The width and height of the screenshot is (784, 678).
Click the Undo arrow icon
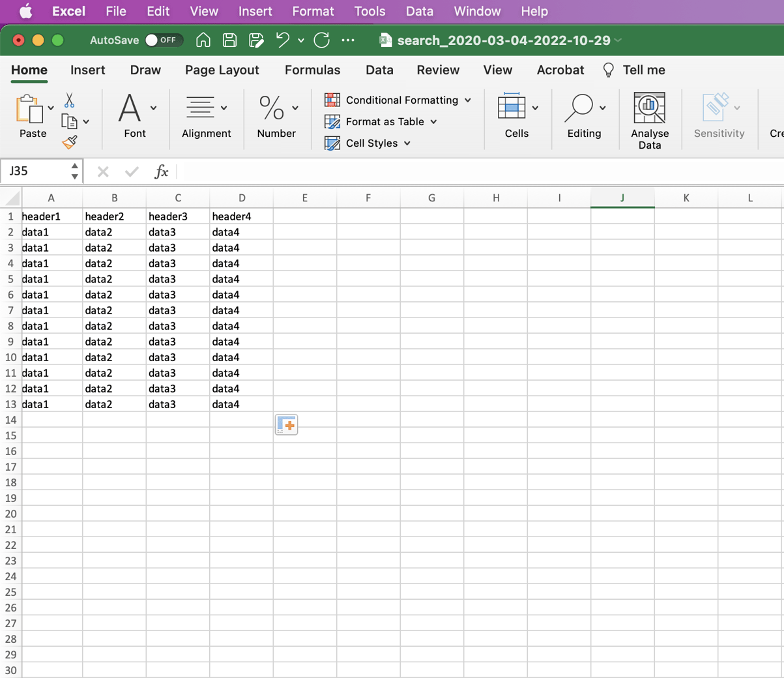[x=282, y=40]
